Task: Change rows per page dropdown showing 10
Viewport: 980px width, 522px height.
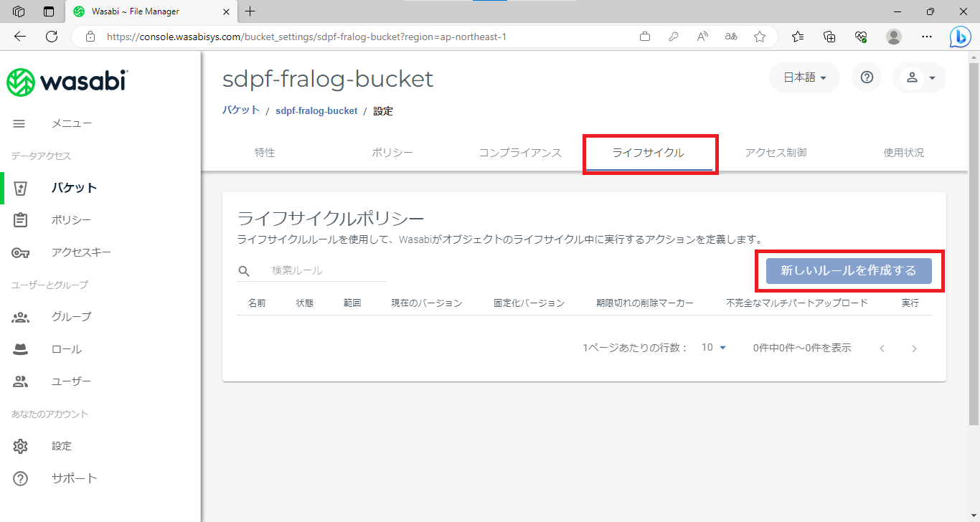Action: 714,348
